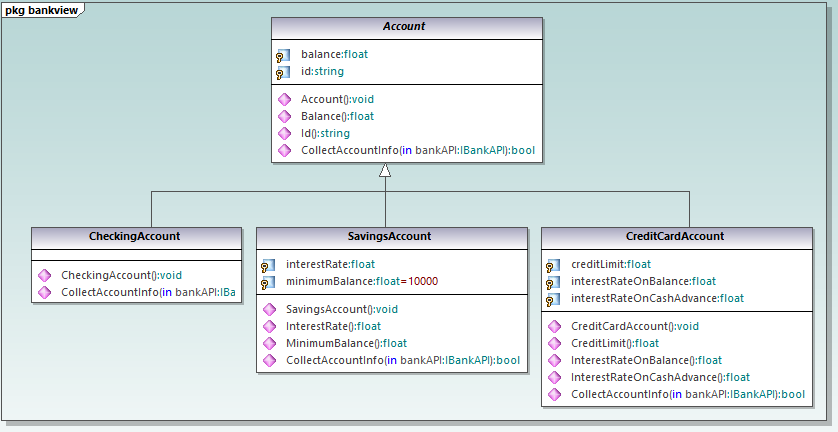The image size is (838, 432).
Task: Select Account's CollectAccountInfo operation
Action: [418, 151]
